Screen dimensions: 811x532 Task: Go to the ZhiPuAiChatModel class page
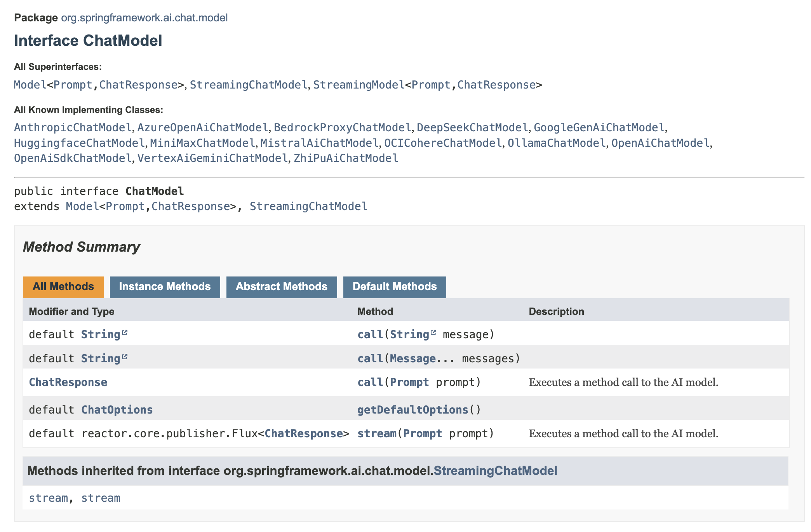pyautogui.click(x=345, y=158)
